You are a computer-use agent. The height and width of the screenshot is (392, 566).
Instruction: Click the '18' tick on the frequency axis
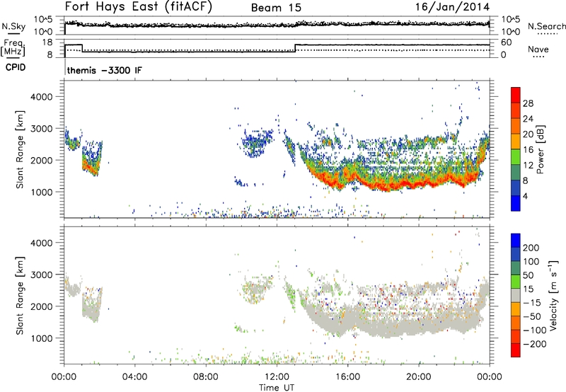[x=47, y=42]
